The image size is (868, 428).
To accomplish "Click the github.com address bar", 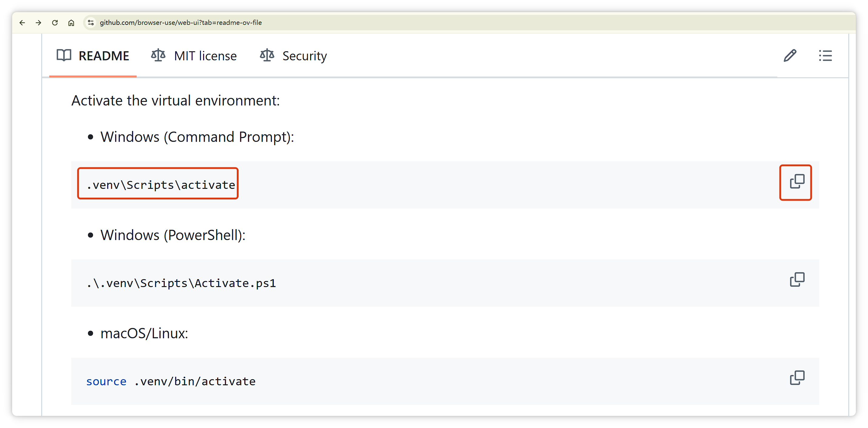I will point(181,22).
